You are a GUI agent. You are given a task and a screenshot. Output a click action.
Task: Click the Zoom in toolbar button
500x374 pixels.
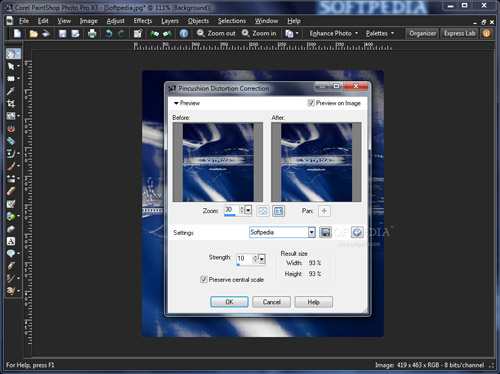259,33
